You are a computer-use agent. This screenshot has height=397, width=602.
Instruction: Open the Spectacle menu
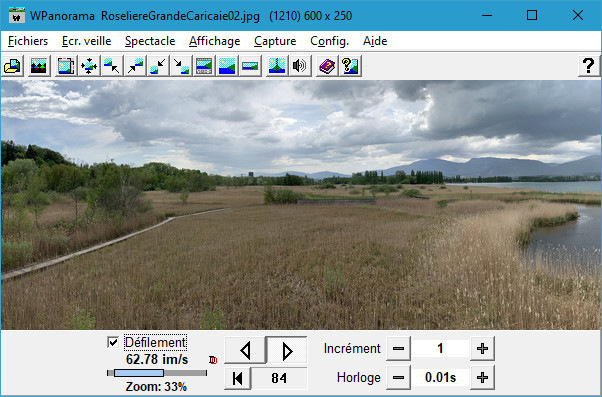tap(150, 41)
